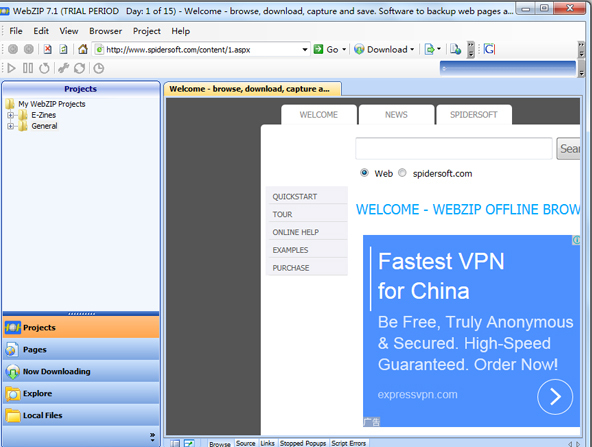Click the update sync arrows icon

pyautogui.click(x=79, y=68)
